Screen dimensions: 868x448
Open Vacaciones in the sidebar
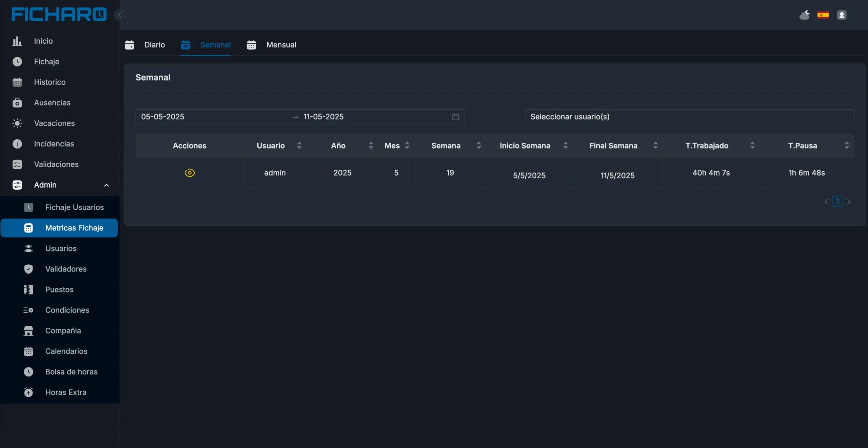coord(54,123)
